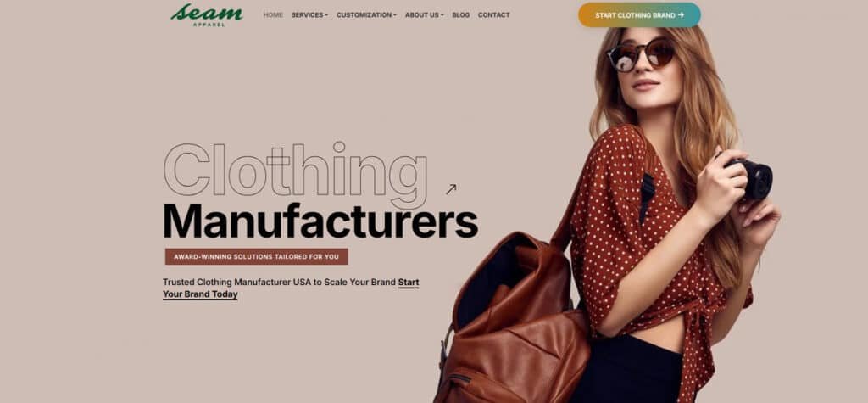Viewport: 868px width, 403px height.
Task: Expand the About Us dropdown caret
Action: [x=442, y=15]
